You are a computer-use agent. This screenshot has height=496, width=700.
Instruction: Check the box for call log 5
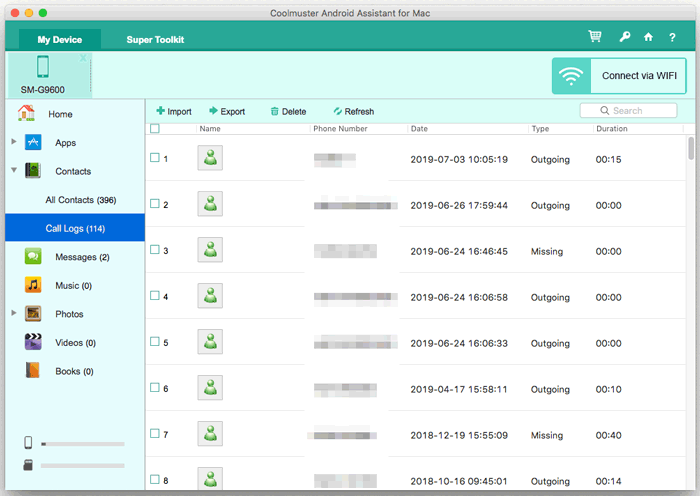click(155, 342)
